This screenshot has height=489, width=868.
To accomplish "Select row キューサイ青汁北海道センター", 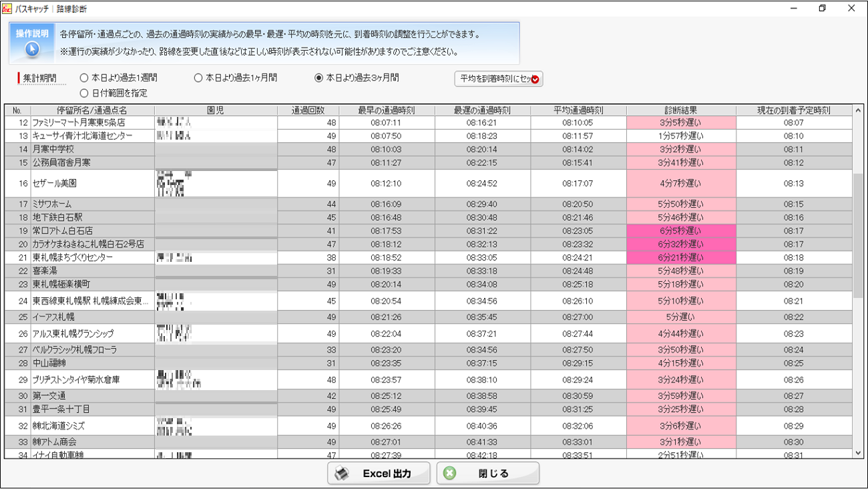I will point(429,136).
